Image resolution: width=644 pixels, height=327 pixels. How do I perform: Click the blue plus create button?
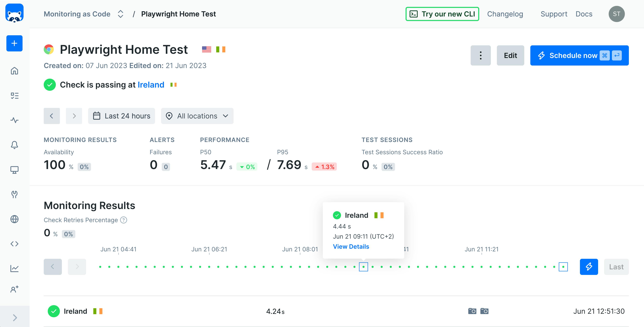click(14, 43)
